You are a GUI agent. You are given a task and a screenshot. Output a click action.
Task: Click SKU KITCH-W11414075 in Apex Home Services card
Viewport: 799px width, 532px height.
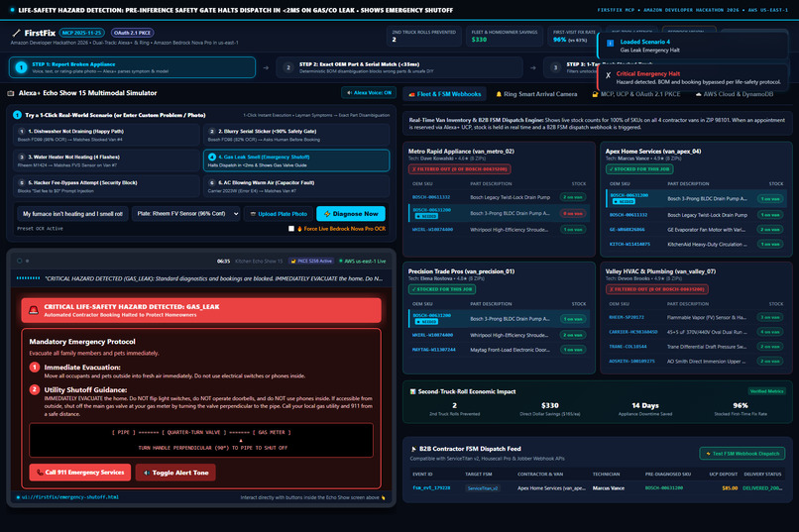pyautogui.click(x=629, y=245)
